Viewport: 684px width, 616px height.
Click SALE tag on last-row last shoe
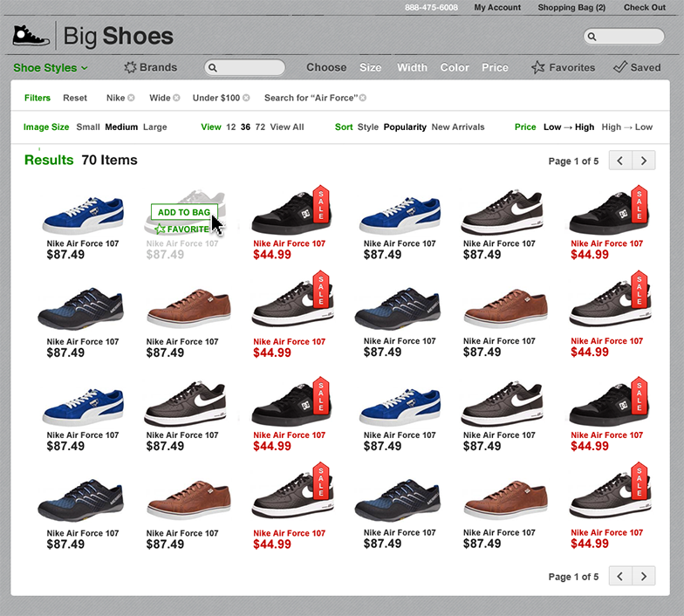[x=639, y=482]
